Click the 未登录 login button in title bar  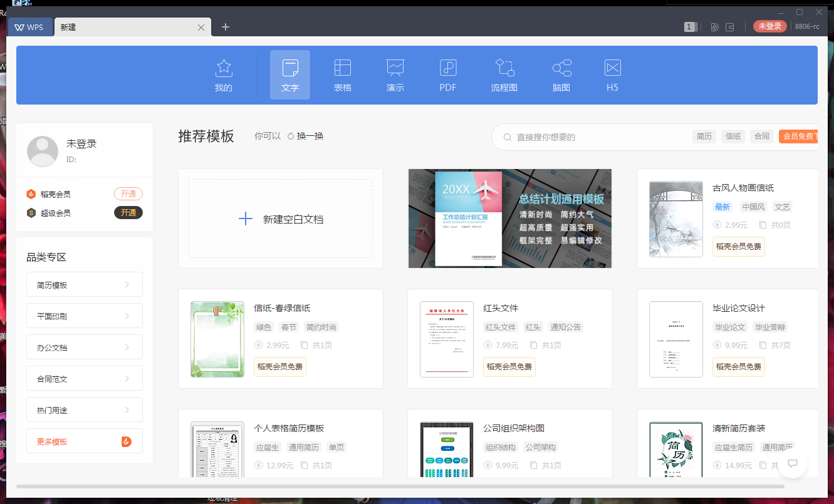click(769, 26)
